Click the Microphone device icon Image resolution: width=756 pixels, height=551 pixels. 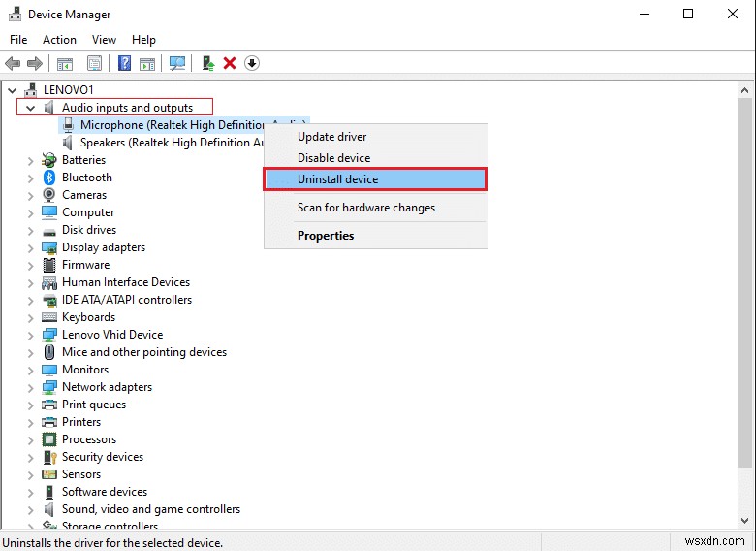(68, 125)
